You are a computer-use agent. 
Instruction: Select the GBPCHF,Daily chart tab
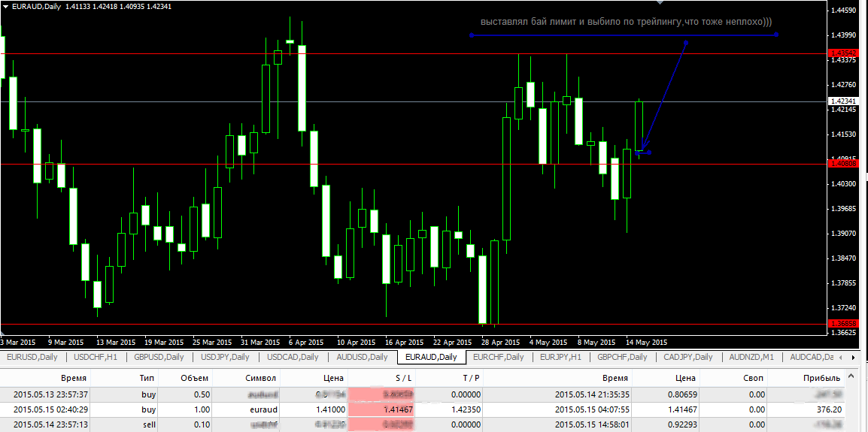pyautogui.click(x=621, y=357)
